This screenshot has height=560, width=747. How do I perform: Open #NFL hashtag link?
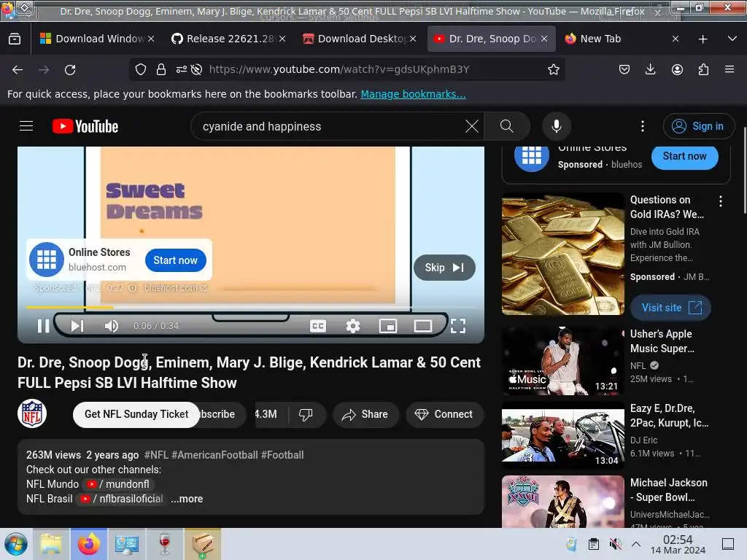click(156, 455)
